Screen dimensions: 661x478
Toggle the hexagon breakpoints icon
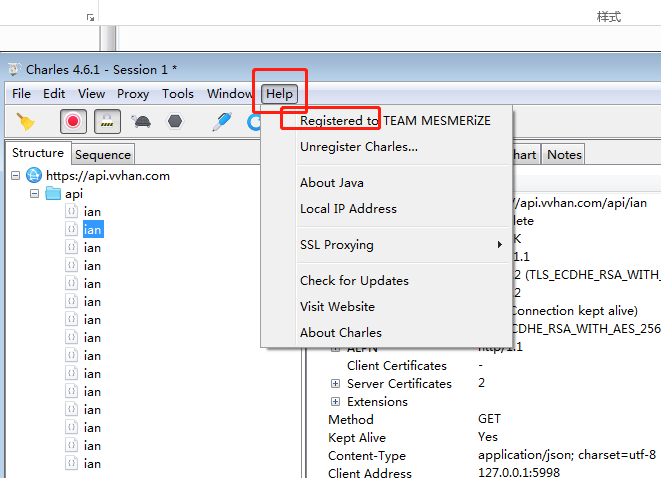point(175,121)
